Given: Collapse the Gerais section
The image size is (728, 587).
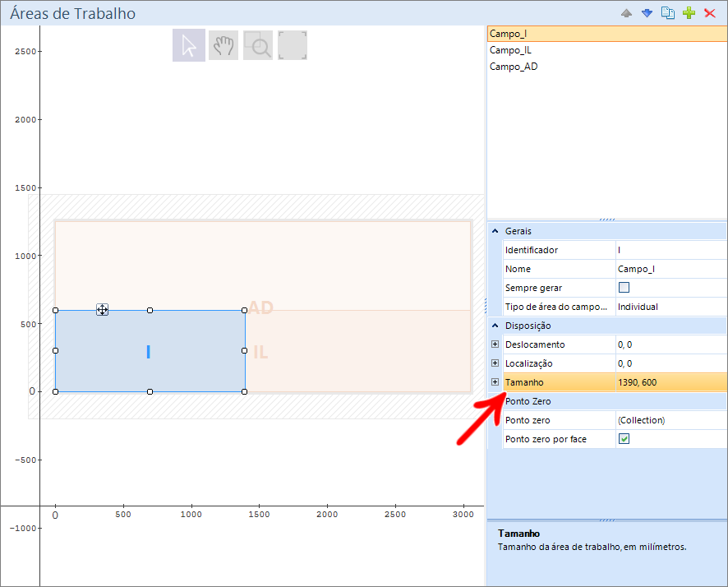Looking at the screenshot, I should point(495,231).
